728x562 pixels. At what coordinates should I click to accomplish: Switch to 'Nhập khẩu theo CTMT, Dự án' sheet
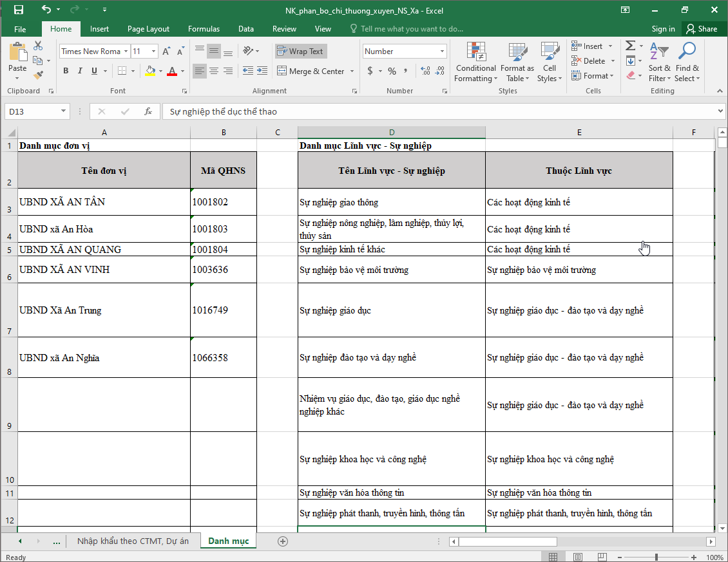pyautogui.click(x=133, y=541)
